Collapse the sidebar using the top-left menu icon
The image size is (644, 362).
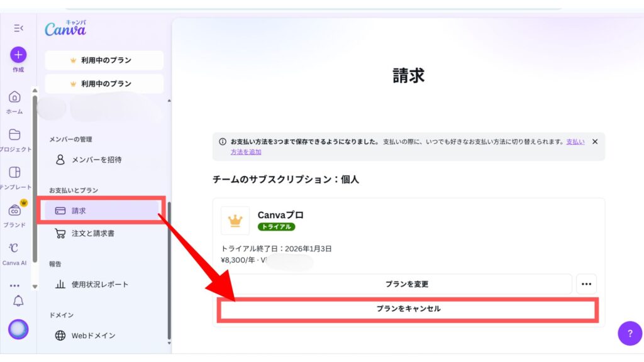(x=18, y=28)
